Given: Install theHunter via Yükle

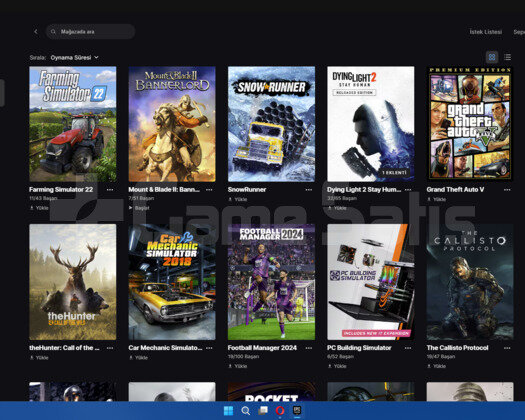Looking at the screenshot, I should point(39,358).
